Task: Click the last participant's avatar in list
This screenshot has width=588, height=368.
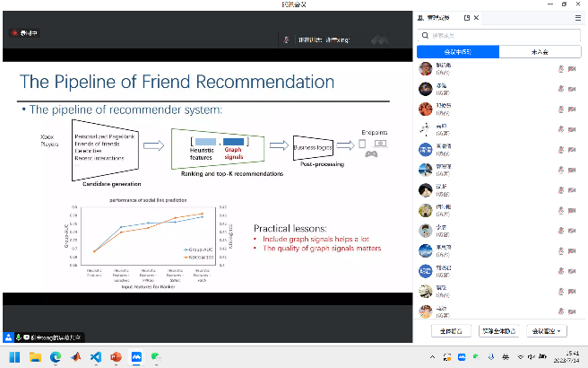Action: 427,311
